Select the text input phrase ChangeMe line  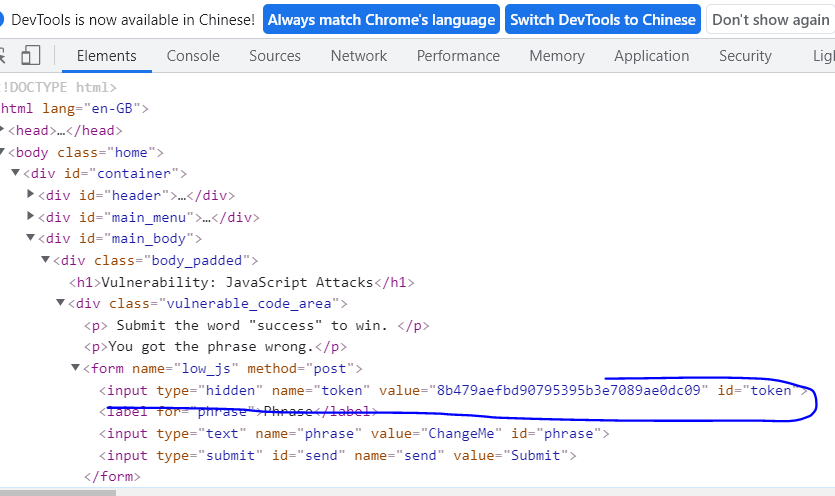[x=354, y=434]
